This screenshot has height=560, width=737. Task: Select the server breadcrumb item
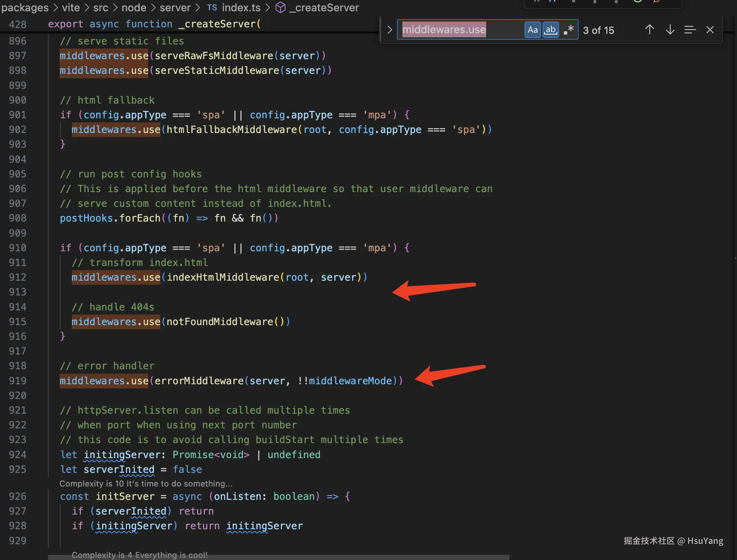click(x=175, y=8)
